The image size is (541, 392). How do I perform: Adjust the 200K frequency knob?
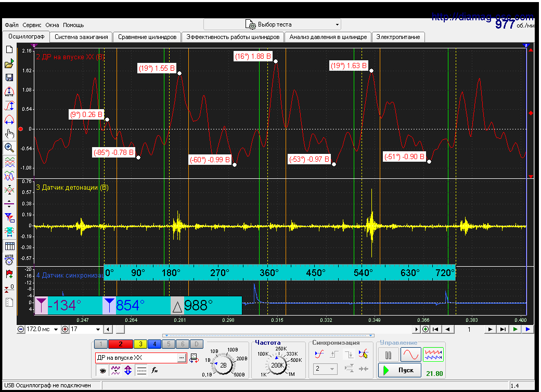(277, 365)
